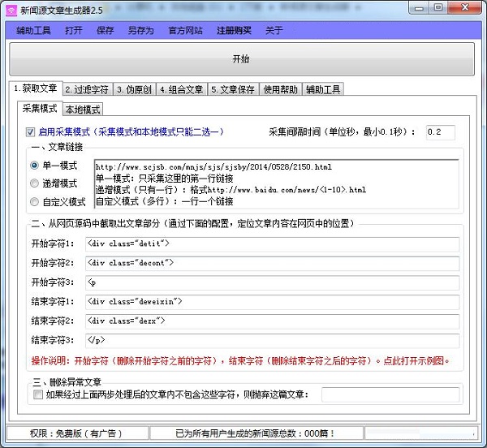Open the 使用帮助 tab
This screenshot has height=448, width=487.
click(x=281, y=90)
